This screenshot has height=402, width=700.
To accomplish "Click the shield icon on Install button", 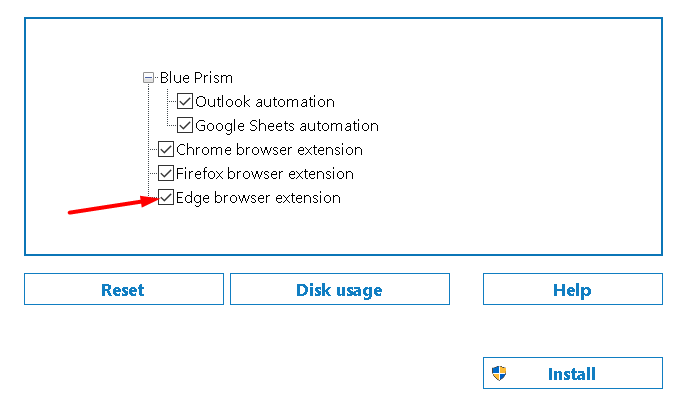I will coord(499,374).
